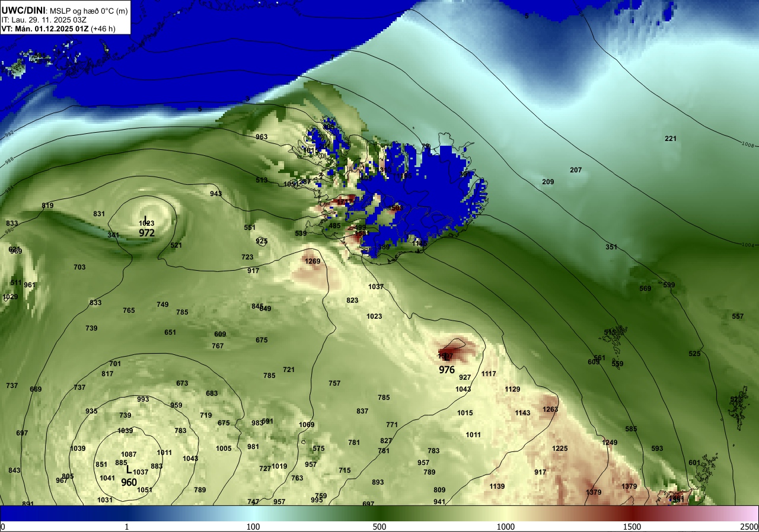Click the height value 557
759x532 pixels.
coord(738,316)
